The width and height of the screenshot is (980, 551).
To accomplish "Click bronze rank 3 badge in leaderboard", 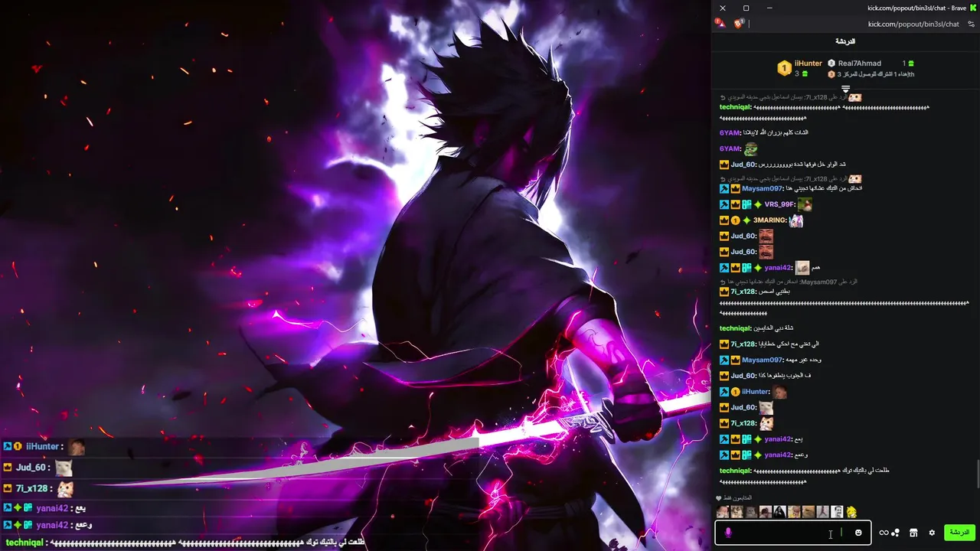I will pos(831,74).
